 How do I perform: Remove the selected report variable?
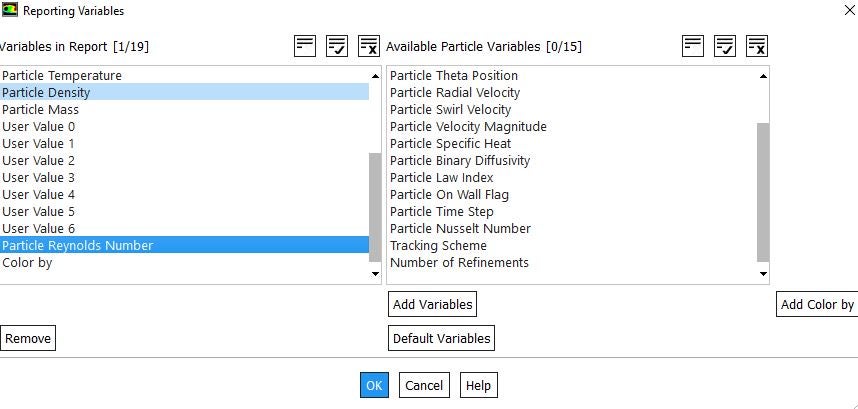coord(28,338)
